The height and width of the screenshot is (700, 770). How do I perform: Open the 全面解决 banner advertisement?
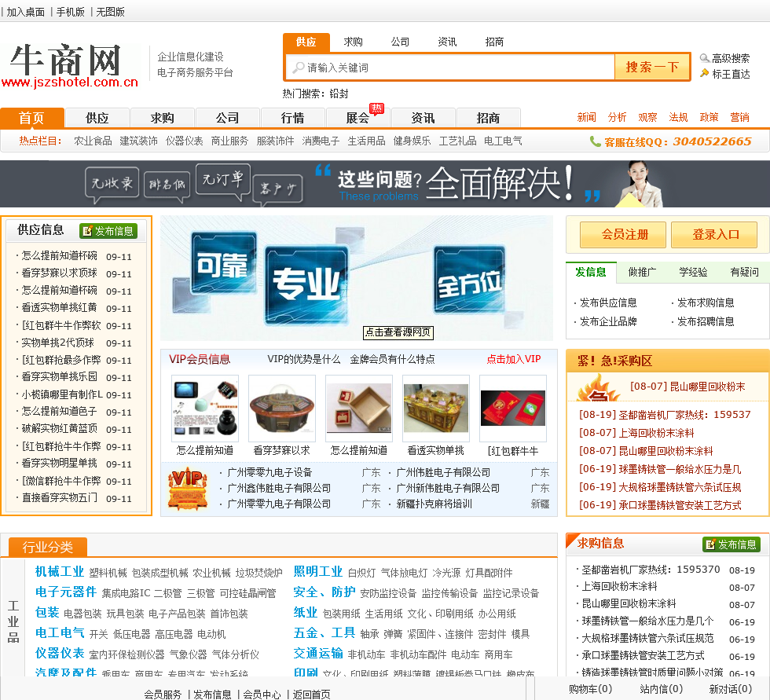385,184
